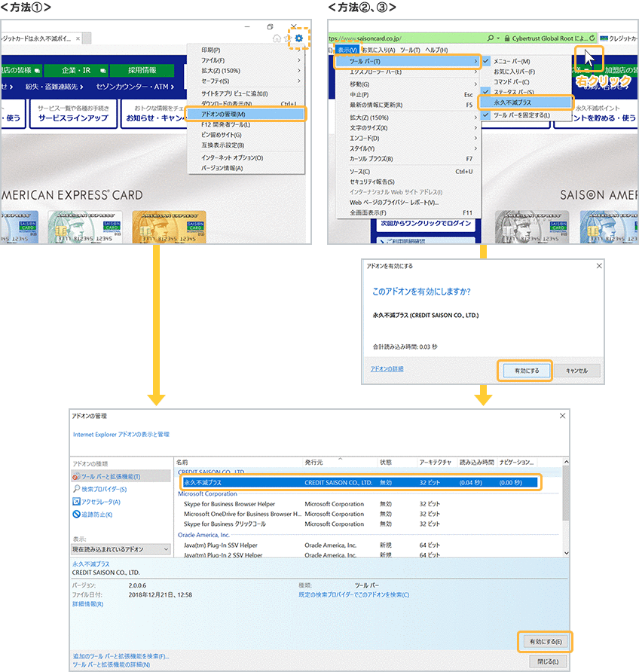Open お気に入り(A) menu in menu bar

378,50
